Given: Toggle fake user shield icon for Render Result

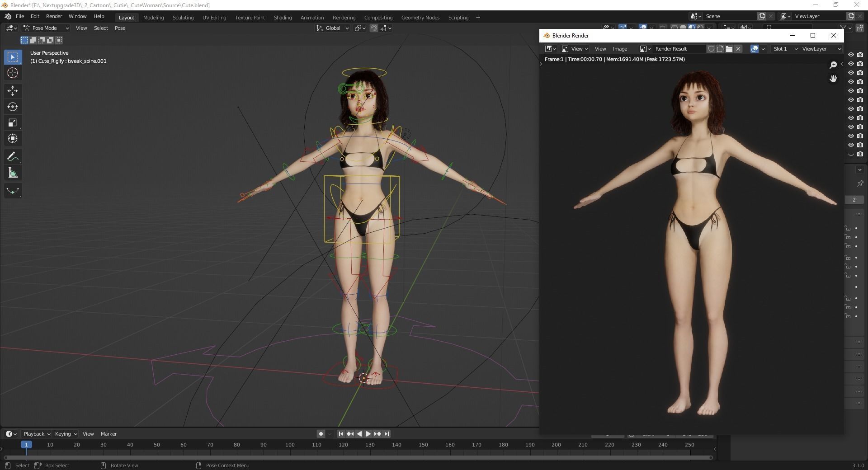Looking at the screenshot, I should pos(711,49).
